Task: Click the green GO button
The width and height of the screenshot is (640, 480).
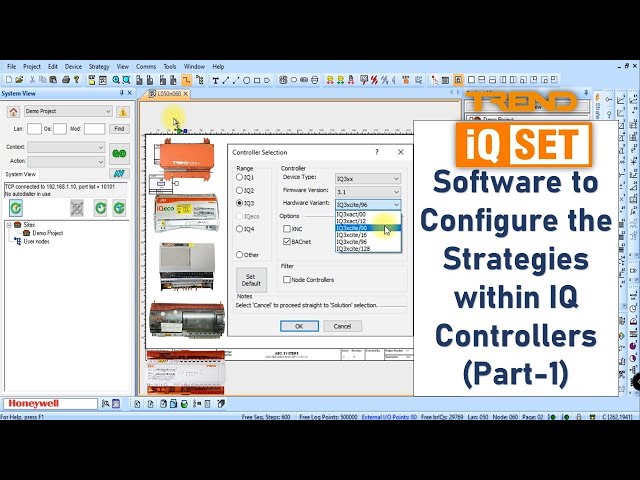Action: click(119, 154)
